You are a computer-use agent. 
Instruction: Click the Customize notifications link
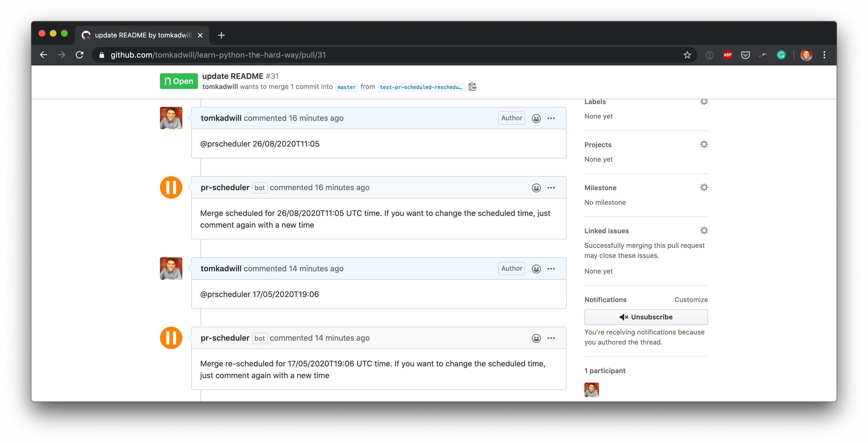(x=691, y=300)
